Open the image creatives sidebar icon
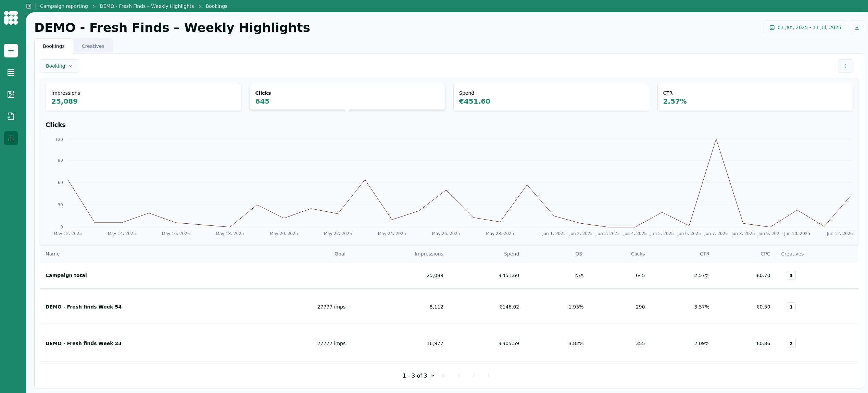Viewport: 868px width, 393px height. 11,94
